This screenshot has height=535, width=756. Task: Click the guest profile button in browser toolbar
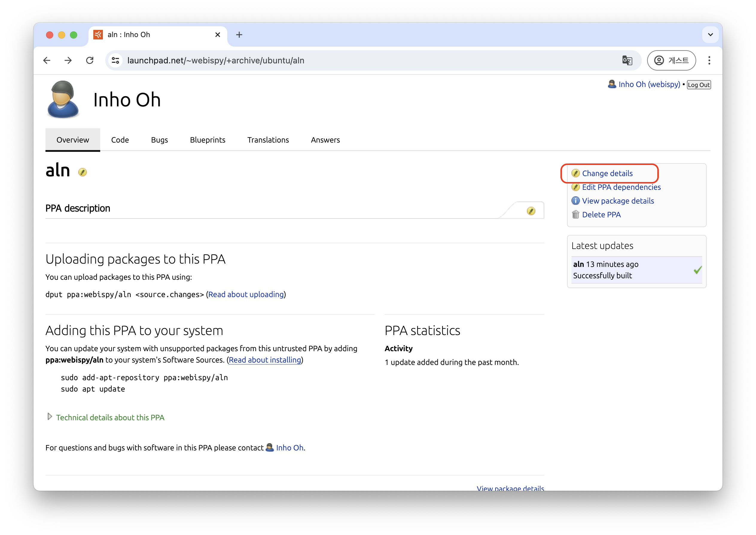click(x=671, y=60)
